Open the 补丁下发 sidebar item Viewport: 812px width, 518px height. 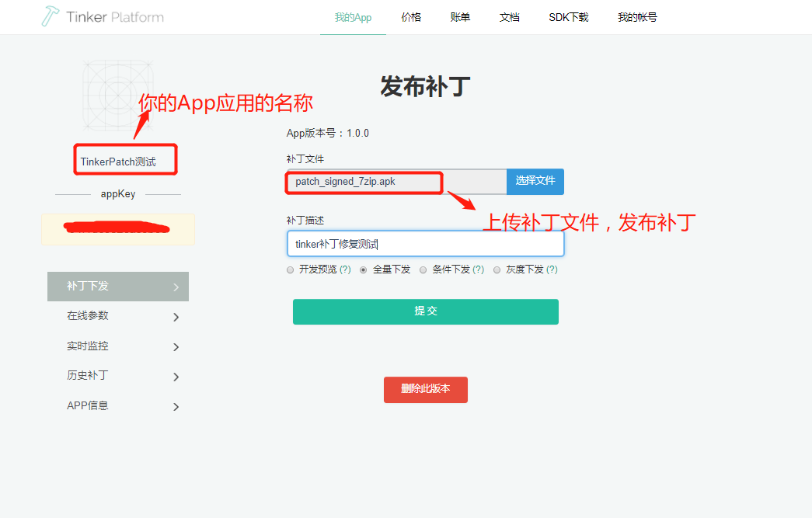click(118, 286)
